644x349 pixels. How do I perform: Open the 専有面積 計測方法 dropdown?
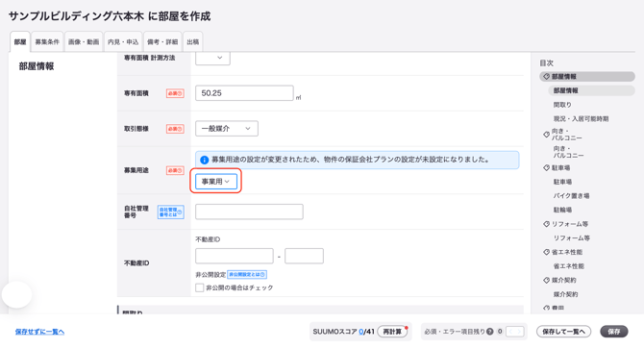click(212, 58)
